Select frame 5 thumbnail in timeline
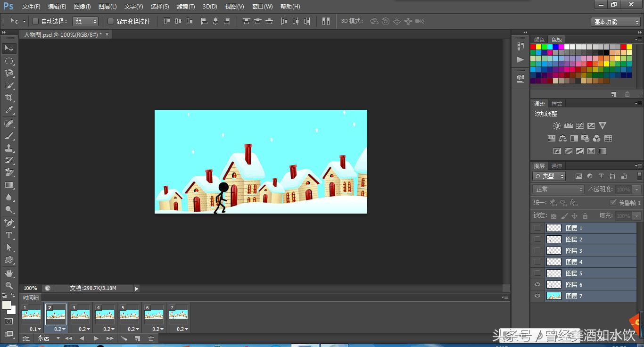 point(129,314)
